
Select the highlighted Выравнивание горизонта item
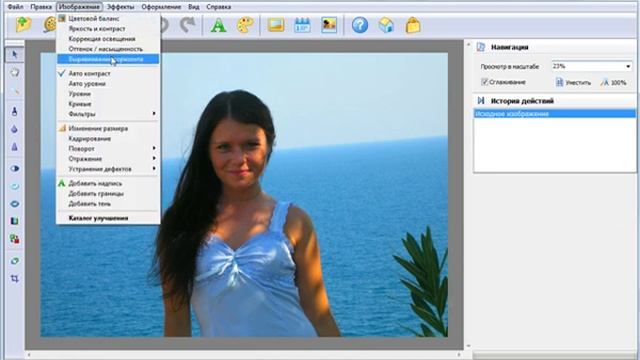point(108,59)
